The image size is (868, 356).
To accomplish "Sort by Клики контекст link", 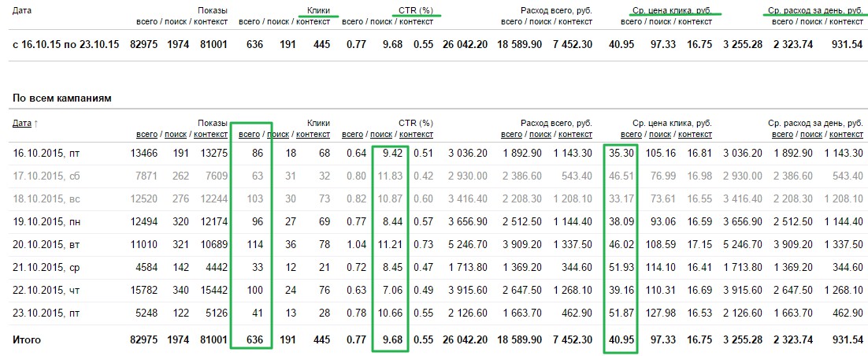I will pos(313,135).
